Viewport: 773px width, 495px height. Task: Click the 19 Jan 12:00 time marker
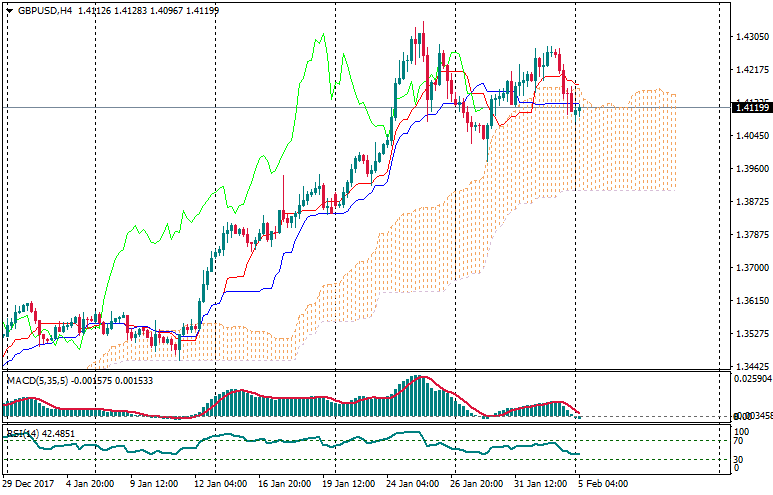(349, 484)
